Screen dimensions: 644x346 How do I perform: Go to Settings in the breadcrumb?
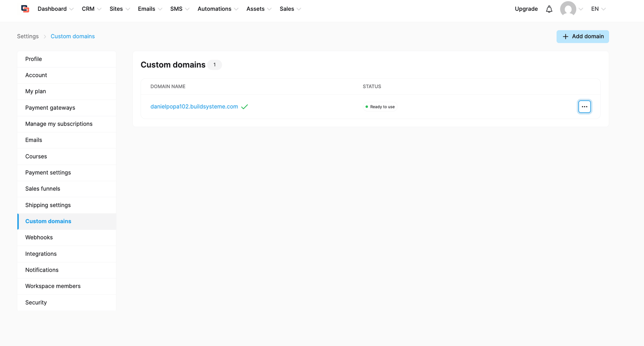click(x=28, y=37)
